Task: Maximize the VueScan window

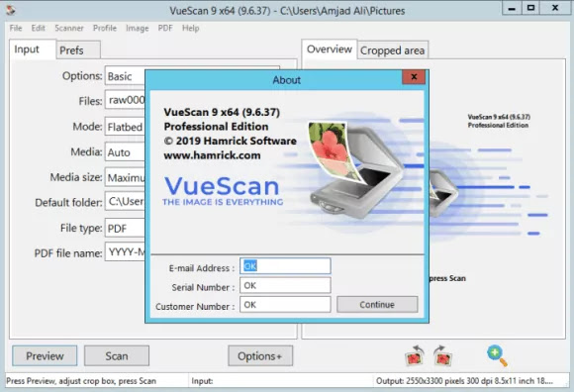Action: tap(530, 8)
